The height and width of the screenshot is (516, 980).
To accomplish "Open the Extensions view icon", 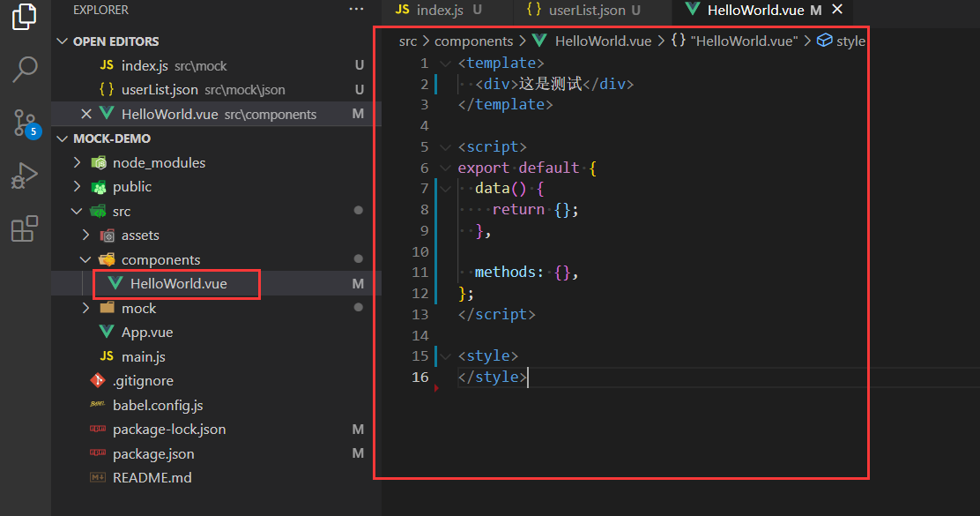I will tap(25, 229).
